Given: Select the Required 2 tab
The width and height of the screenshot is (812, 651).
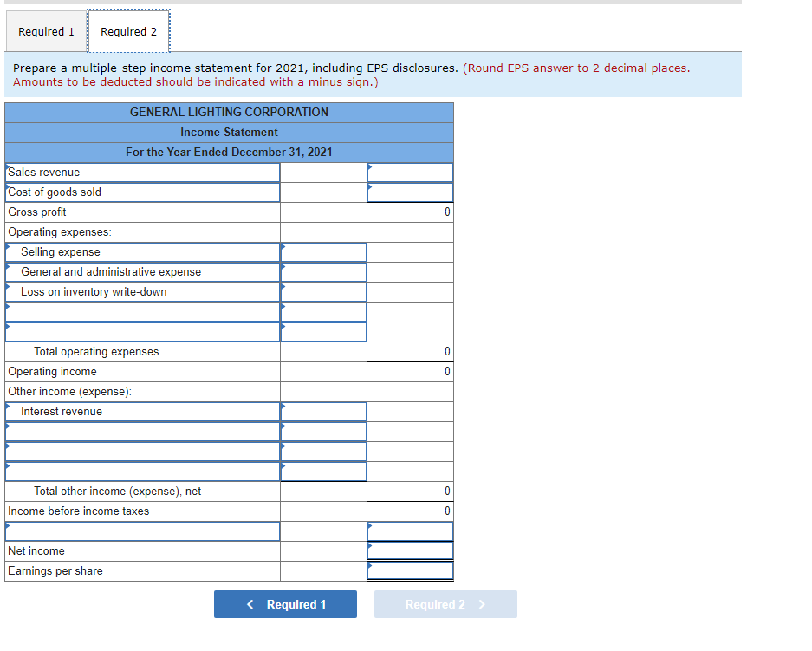Looking at the screenshot, I should click(x=128, y=30).
